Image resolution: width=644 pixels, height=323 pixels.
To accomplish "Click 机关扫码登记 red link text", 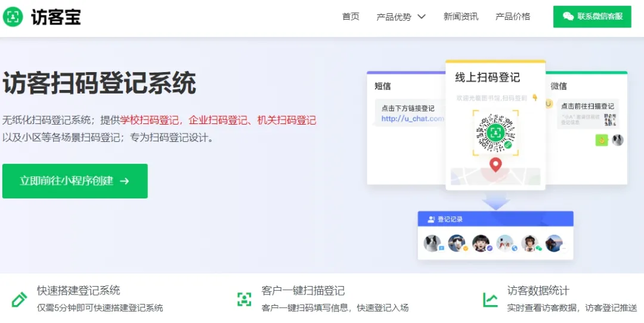I will pos(287,120).
